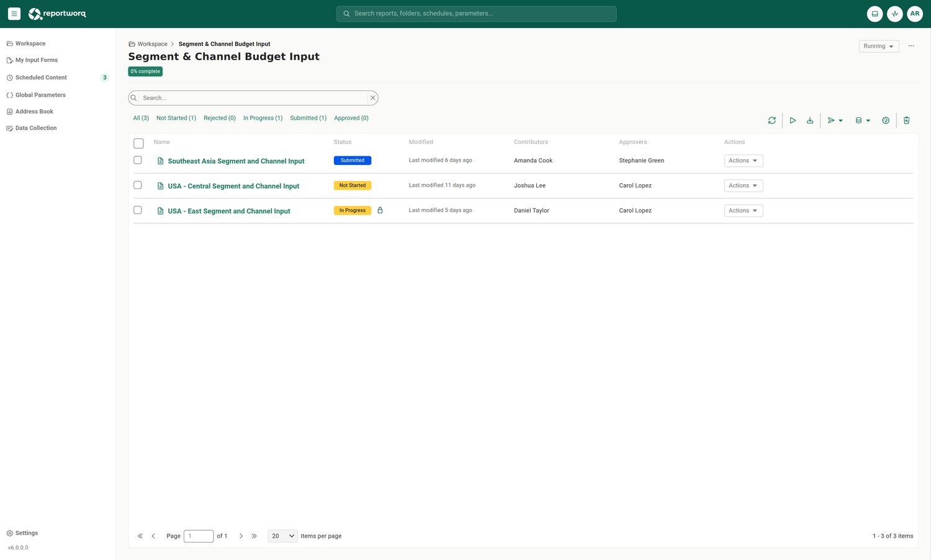The height and width of the screenshot is (560, 931).
Task: Open Global Parameters in sidebar
Action: [x=40, y=95]
